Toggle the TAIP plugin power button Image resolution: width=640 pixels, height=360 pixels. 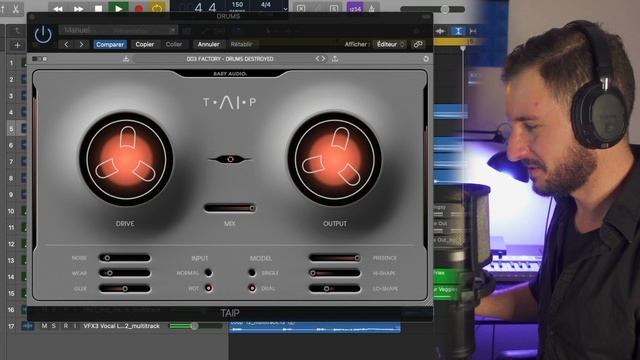click(43, 35)
